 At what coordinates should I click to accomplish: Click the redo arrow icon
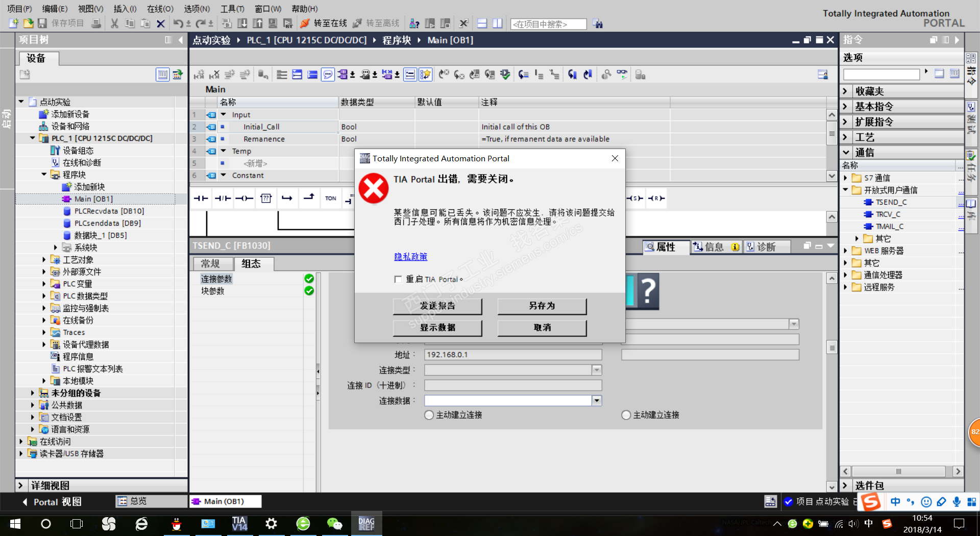[200, 23]
